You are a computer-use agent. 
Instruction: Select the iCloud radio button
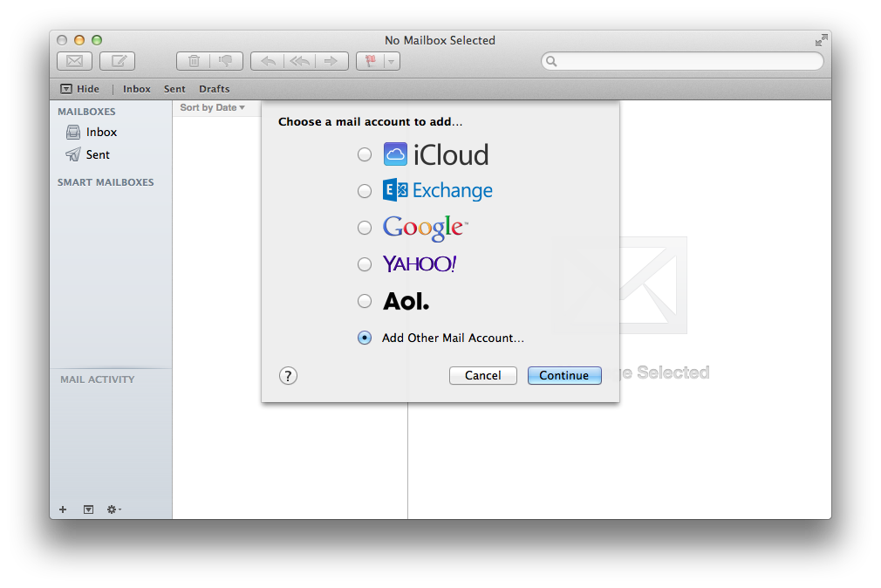(365, 154)
